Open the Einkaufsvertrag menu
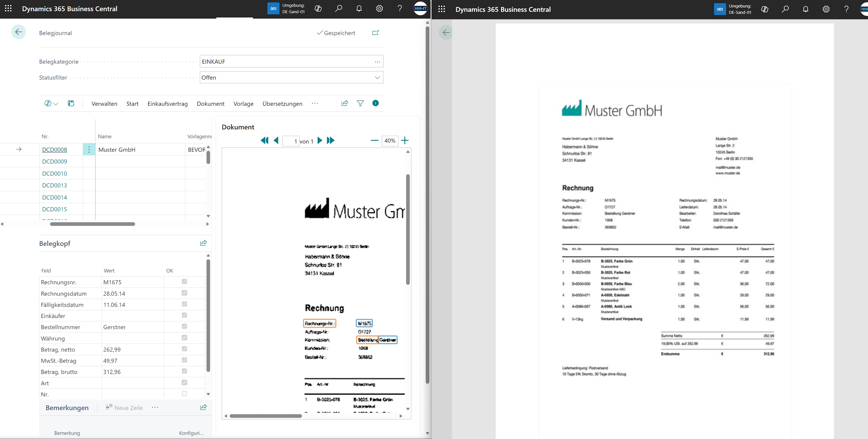Image resolution: width=868 pixels, height=439 pixels. [167, 104]
